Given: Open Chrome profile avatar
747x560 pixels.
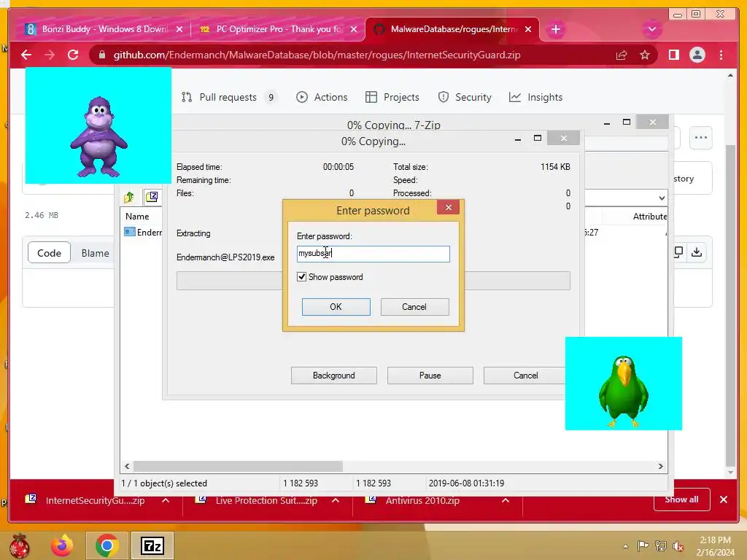Looking at the screenshot, I should pos(697,55).
